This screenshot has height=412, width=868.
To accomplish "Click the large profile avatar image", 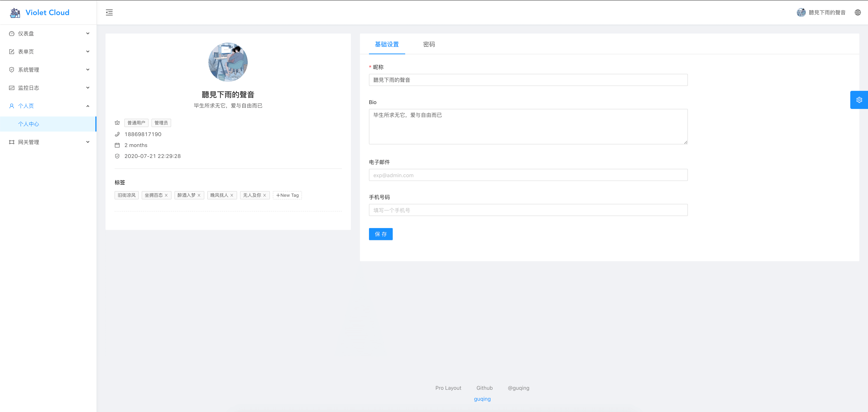I will point(228,62).
